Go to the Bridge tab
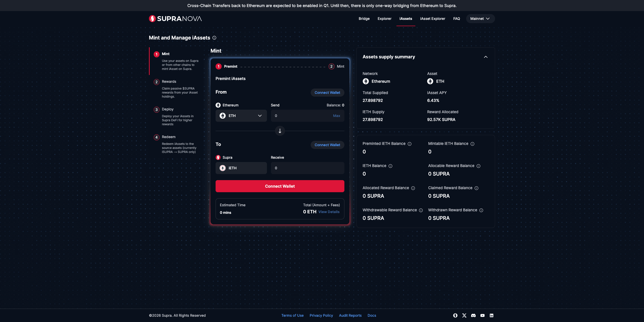 coord(364,19)
